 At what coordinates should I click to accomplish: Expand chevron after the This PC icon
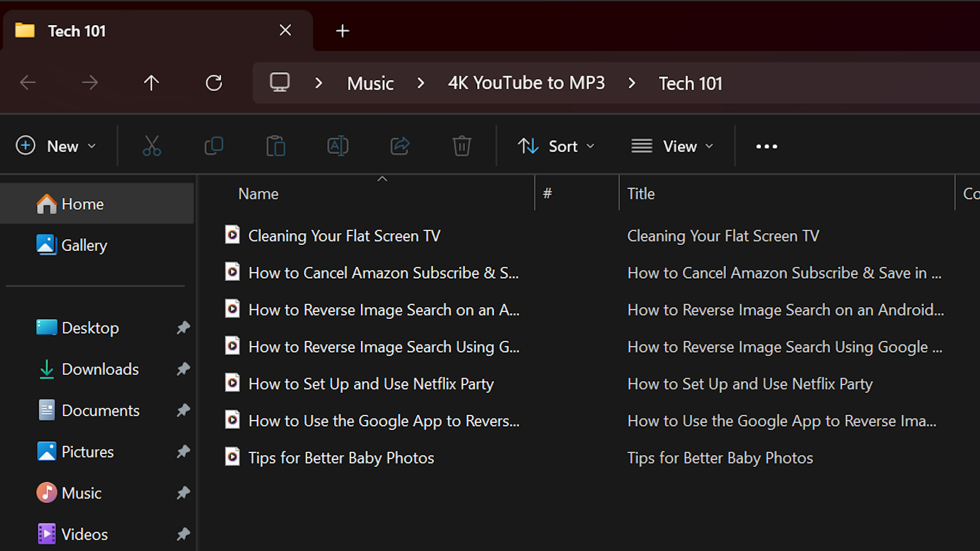(318, 83)
